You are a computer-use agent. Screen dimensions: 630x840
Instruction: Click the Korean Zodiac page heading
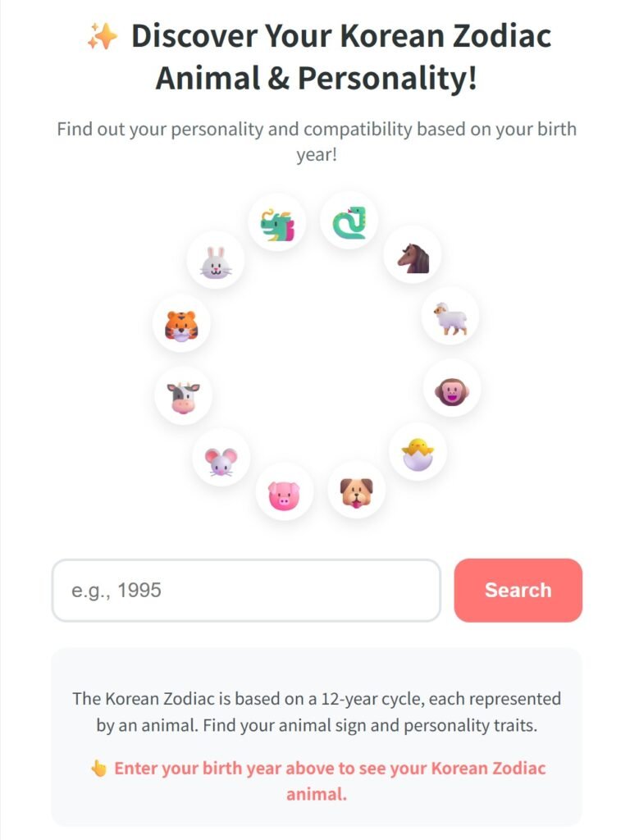315,57
